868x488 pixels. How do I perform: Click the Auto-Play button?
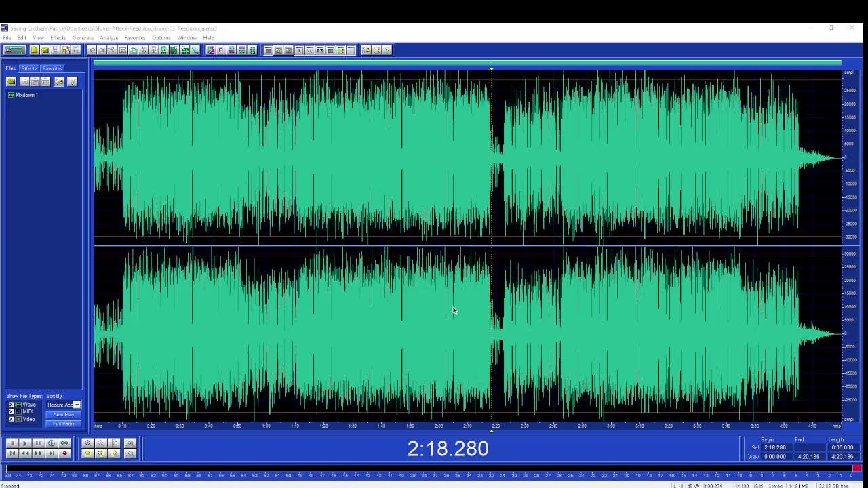[x=64, y=414]
